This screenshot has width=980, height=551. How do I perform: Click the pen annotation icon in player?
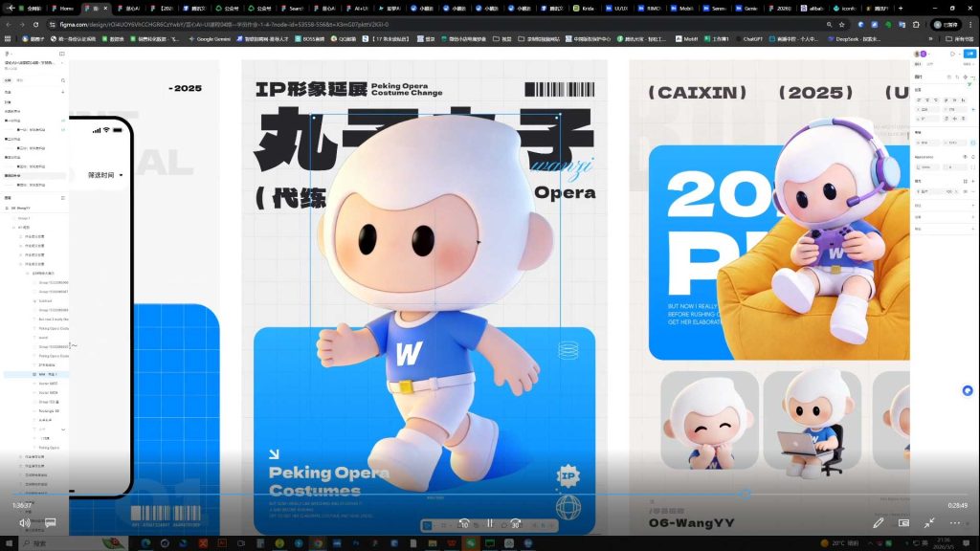point(879,523)
